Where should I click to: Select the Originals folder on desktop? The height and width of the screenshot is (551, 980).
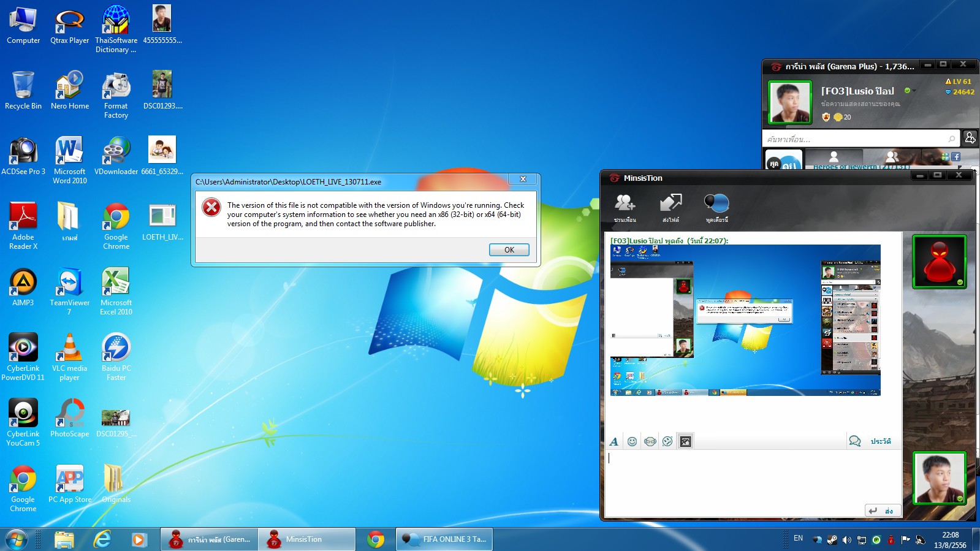[116, 484]
